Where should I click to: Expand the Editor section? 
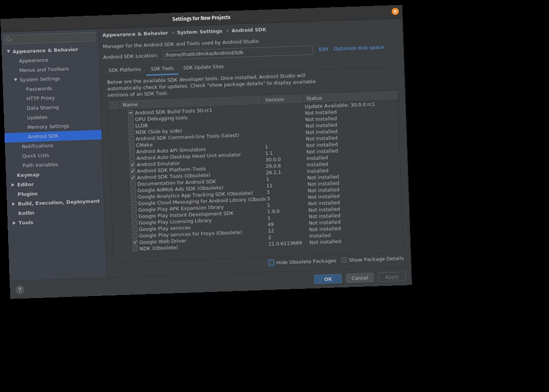(x=13, y=184)
